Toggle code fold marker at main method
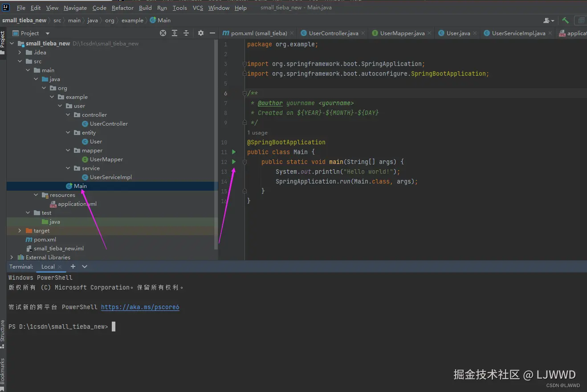Viewport: 587px width, 392px height. pyautogui.click(x=245, y=162)
